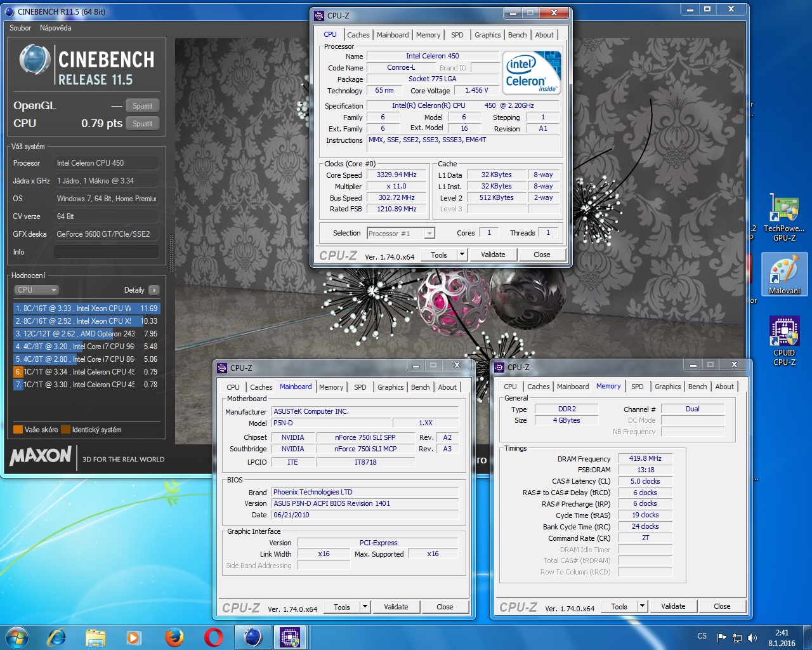Viewport: 812px width, 650px height.
Task: Open CPUID CPU-Z desktop shortcut
Action: pos(784,341)
